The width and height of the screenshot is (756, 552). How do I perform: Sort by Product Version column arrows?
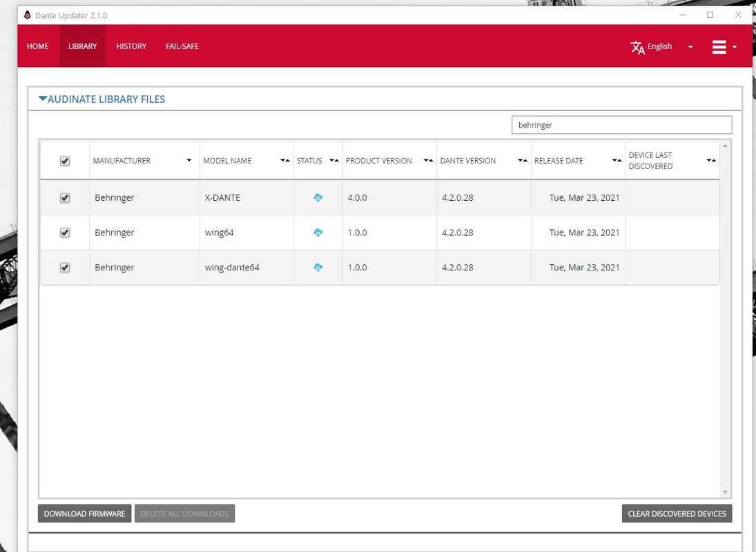coord(428,160)
